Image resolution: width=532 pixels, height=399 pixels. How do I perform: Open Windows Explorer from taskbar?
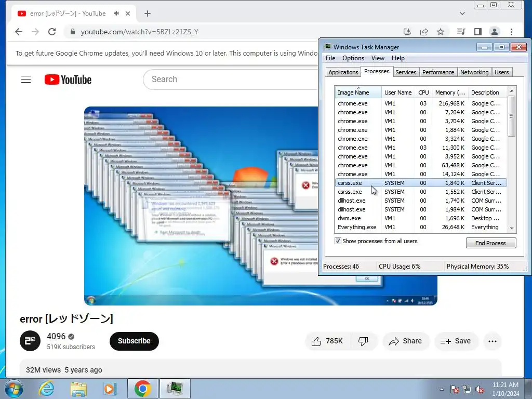point(78,389)
